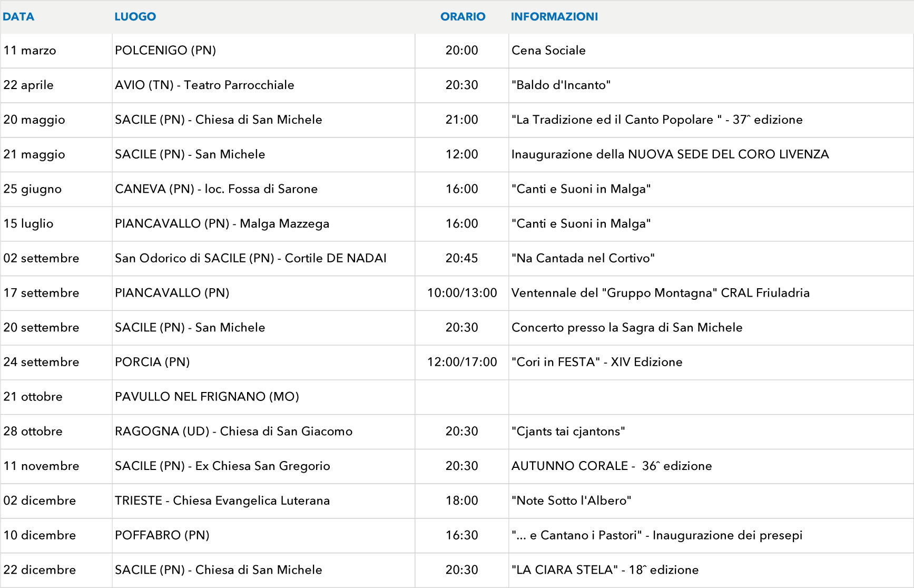Click the "Cjants tai cjantons" text
The width and height of the screenshot is (914, 588).
(x=568, y=432)
